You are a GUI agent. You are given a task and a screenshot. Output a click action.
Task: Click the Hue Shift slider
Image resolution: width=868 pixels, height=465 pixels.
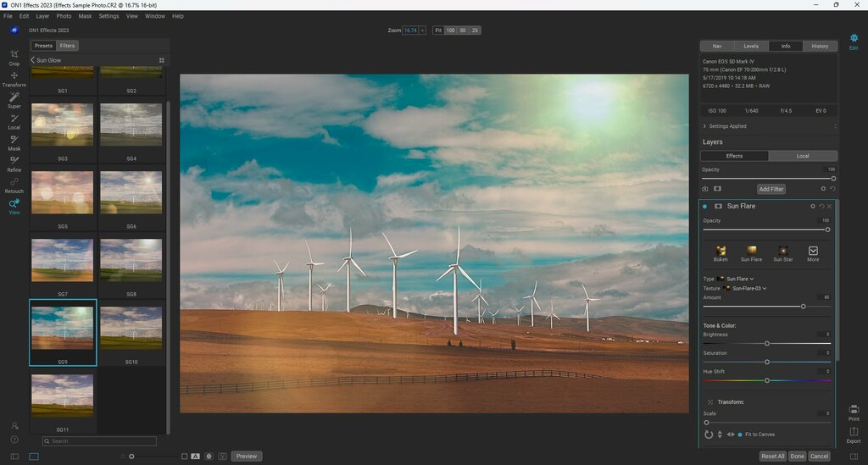(x=766, y=380)
